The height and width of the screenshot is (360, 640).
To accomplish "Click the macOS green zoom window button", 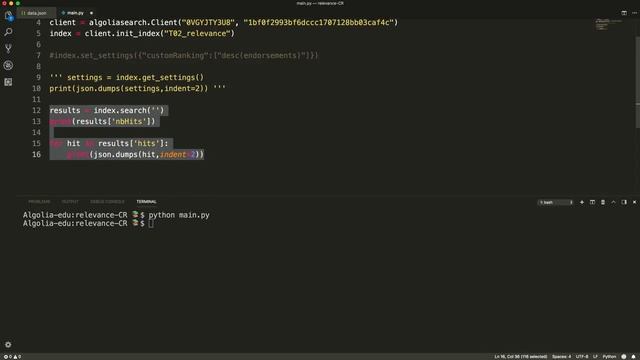I will 18,3.
